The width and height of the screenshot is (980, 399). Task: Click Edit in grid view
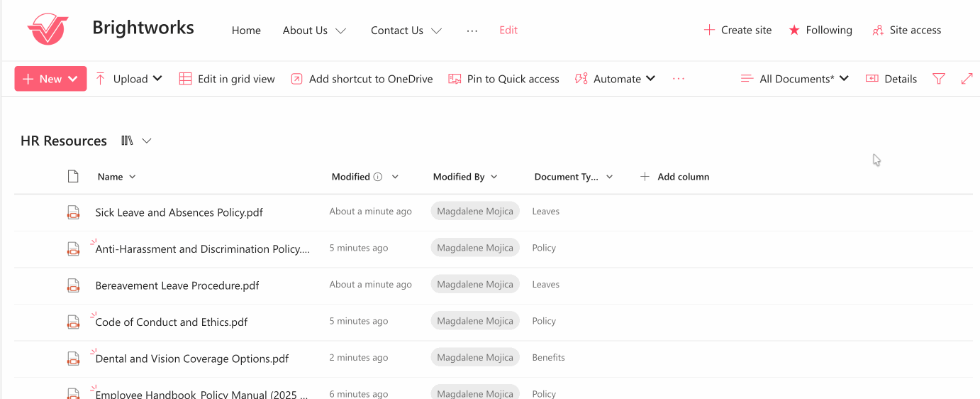[x=227, y=79]
